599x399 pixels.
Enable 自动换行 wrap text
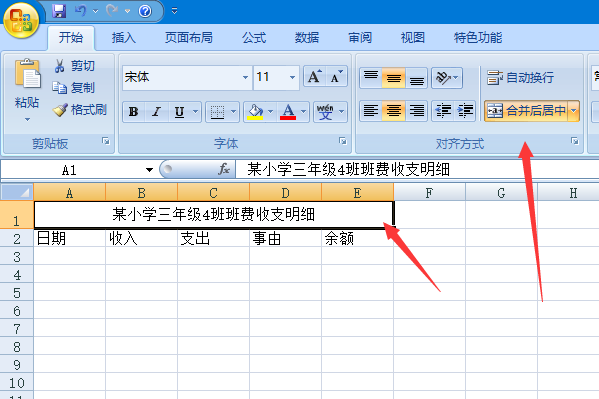(521, 78)
